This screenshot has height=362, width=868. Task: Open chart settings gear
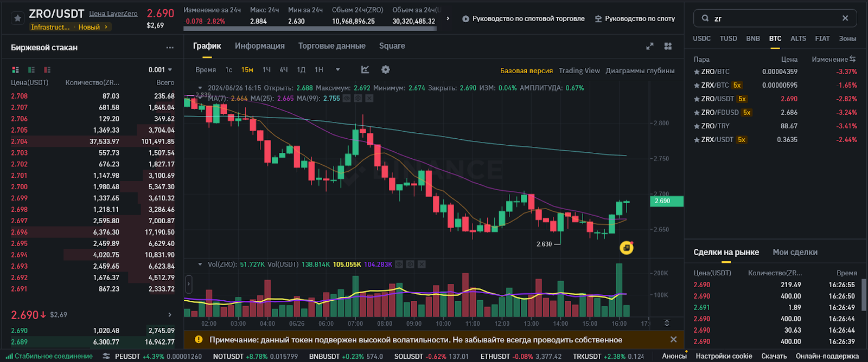pos(386,69)
